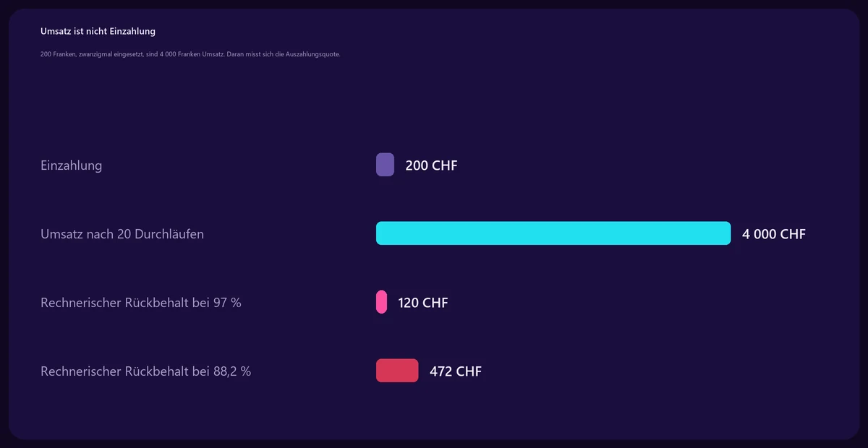
Task: Click the title Umsatz ist nicht Einzahlung
Action: pos(98,31)
